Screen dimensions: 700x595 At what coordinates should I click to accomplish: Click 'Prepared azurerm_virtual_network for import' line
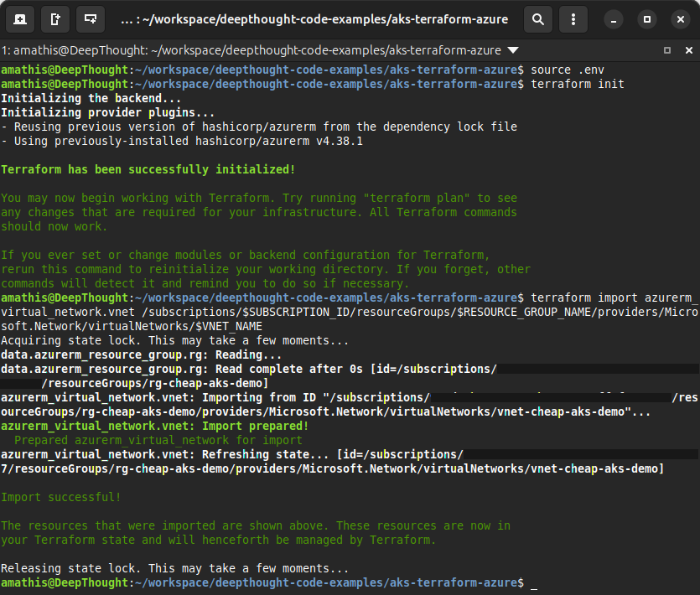[158, 441]
